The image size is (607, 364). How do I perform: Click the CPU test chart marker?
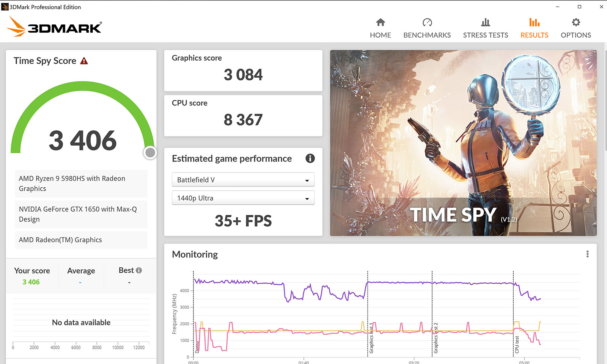[x=517, y=344]
